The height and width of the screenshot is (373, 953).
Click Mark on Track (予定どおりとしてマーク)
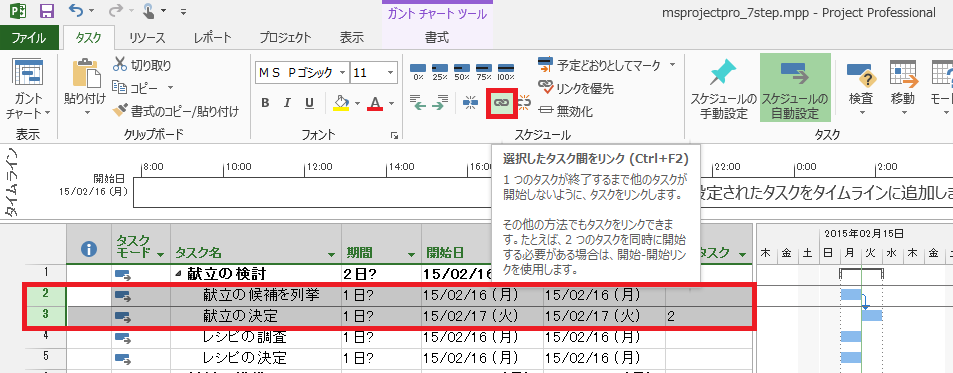pyautogui.click(x=600, y=65)
